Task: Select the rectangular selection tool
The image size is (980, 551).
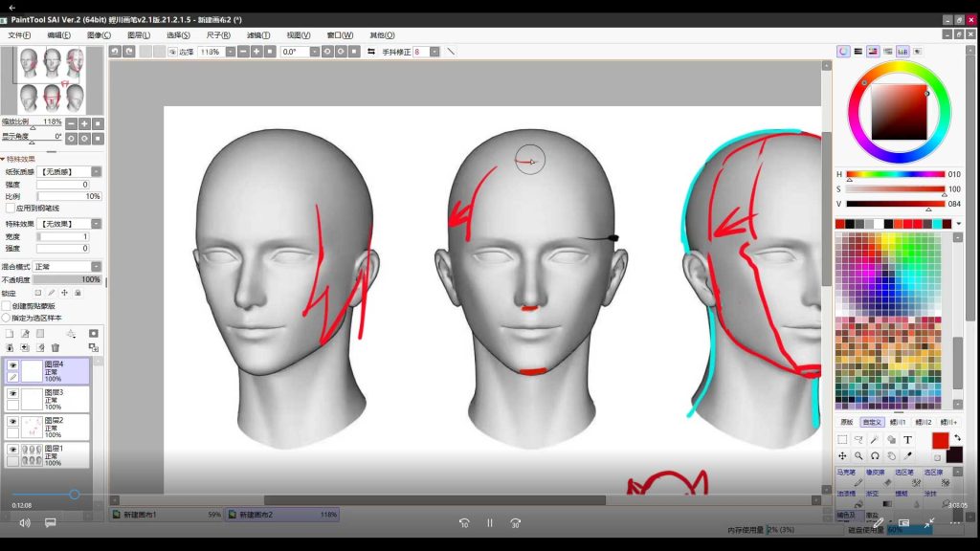Action: [842, 440]
